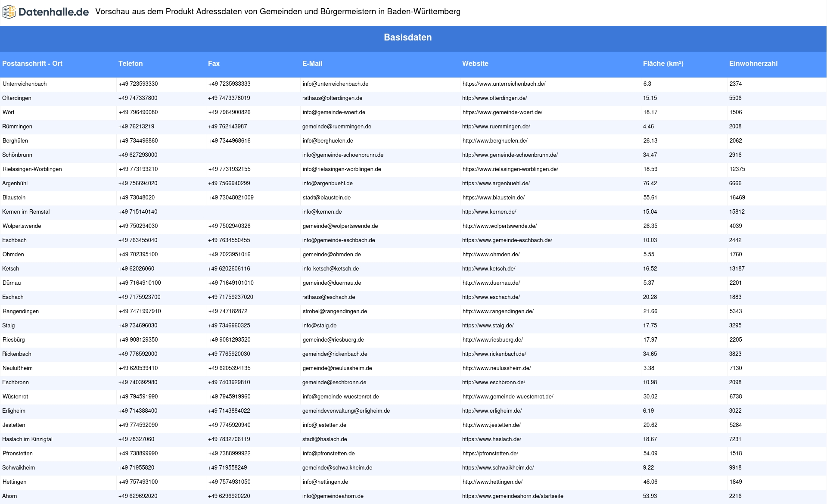The height and width of the screenshot is (504, 827).
Task: Click the Datenhalle.de logo icon
Action: click(9, 12)
